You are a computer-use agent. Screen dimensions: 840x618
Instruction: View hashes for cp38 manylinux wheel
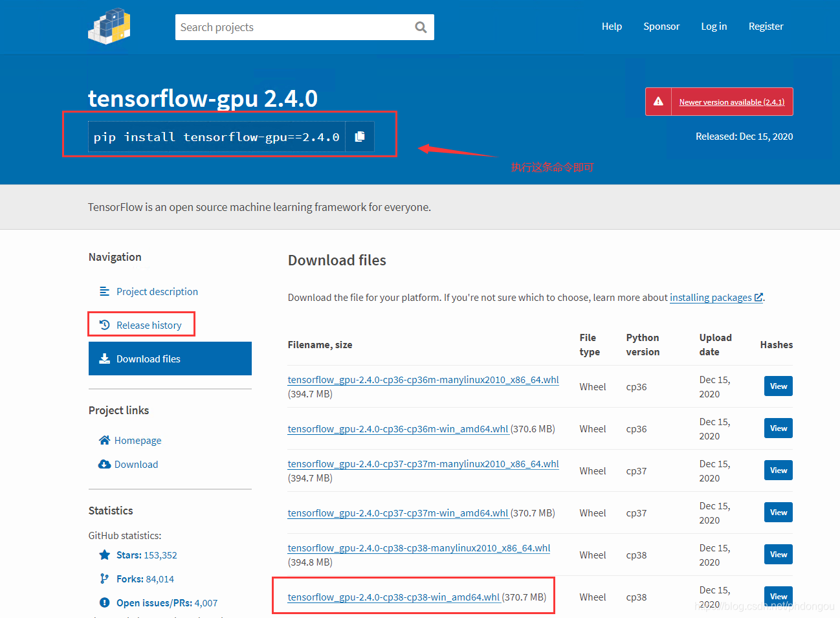tap(779, 555)
